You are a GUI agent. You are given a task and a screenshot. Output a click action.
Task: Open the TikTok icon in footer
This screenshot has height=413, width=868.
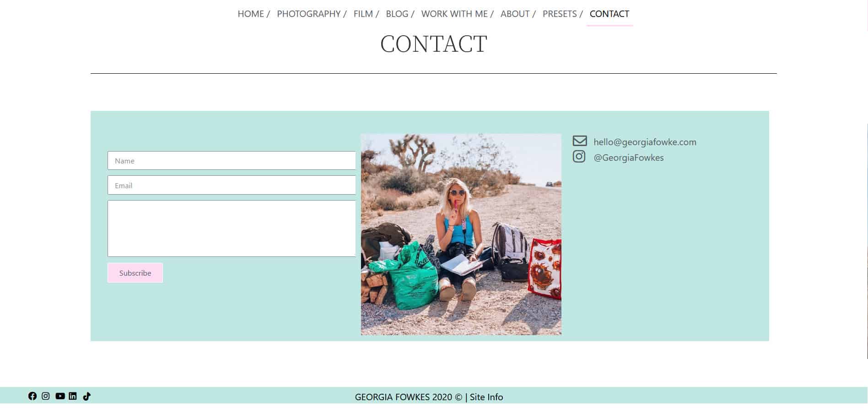point(86,396)
